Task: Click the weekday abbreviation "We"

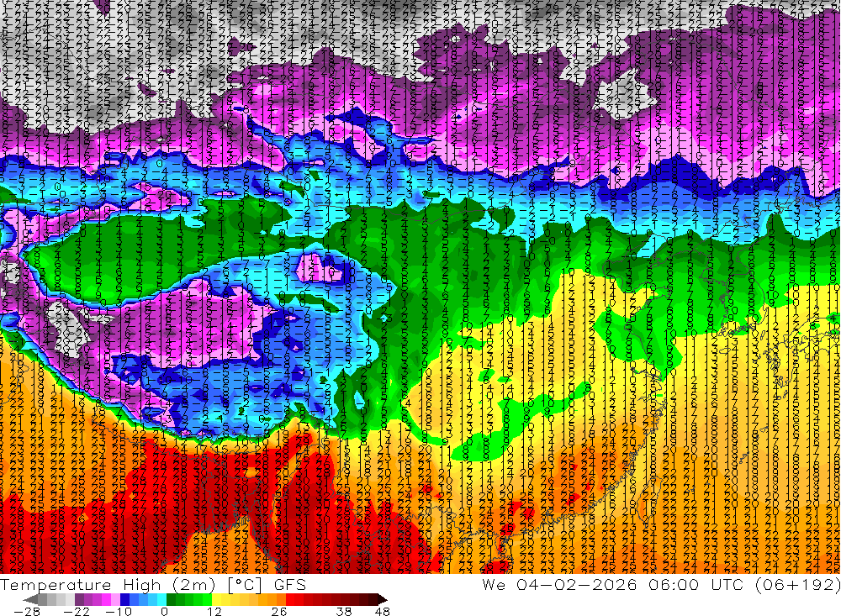Action: pos(494,584)
